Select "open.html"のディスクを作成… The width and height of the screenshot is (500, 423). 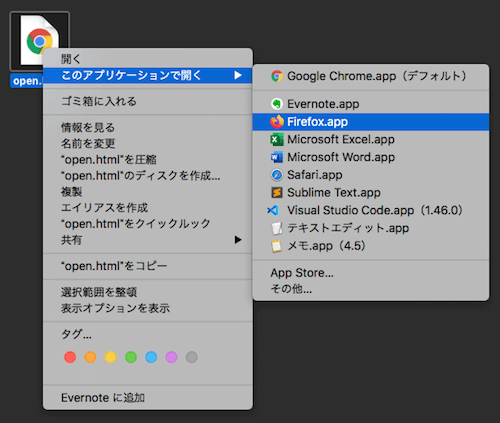point(148,175)
